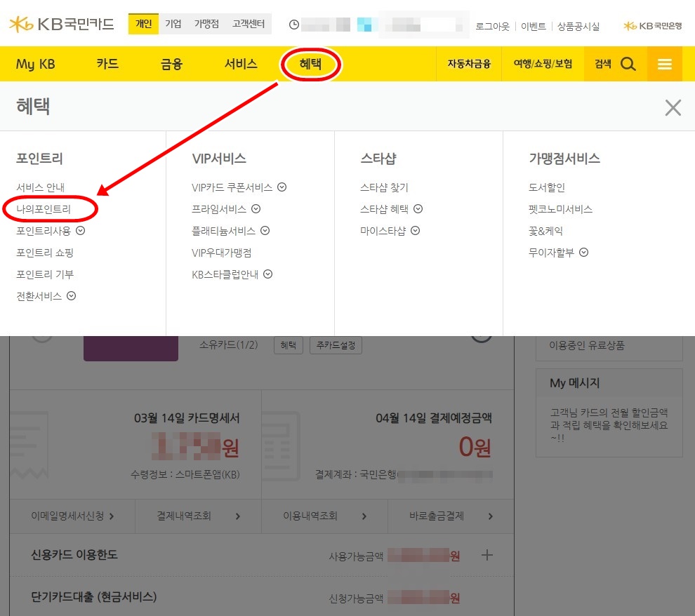The height and width of the screenshot is (616, 695).
Task: Open 이용내역조회 shortcut
Action: pyautogui.click(x=324, y=516)
